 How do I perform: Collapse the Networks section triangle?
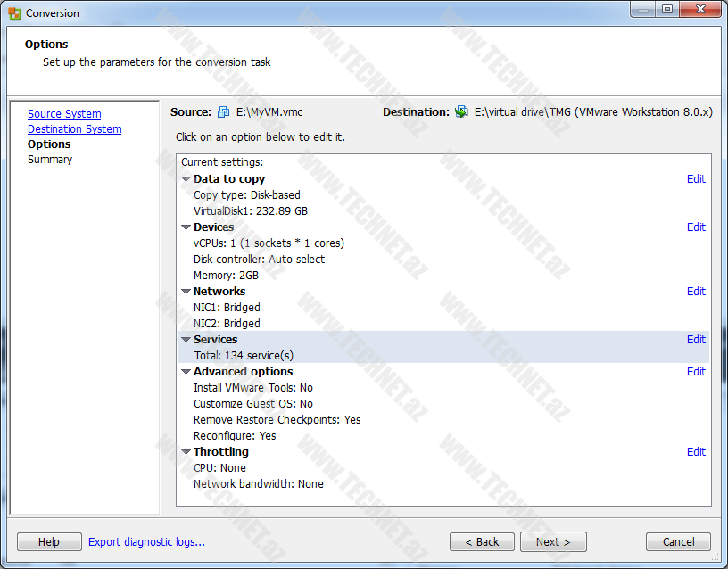(186, 292)
